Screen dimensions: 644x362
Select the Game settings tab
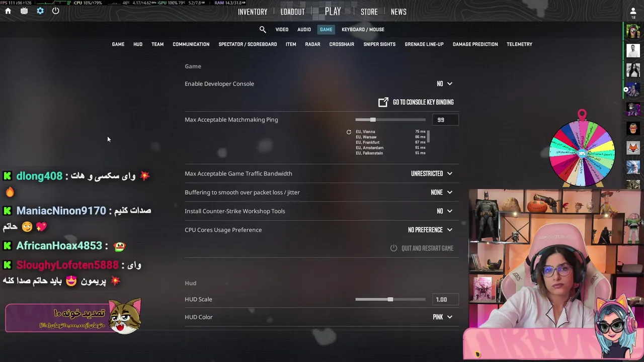pyautogui.click(x=326, y=30)
